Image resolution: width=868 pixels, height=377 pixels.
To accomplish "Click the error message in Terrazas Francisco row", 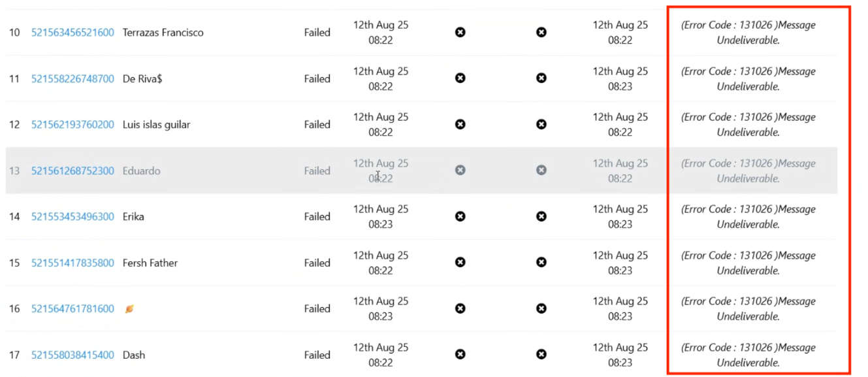I will [748, 33].
